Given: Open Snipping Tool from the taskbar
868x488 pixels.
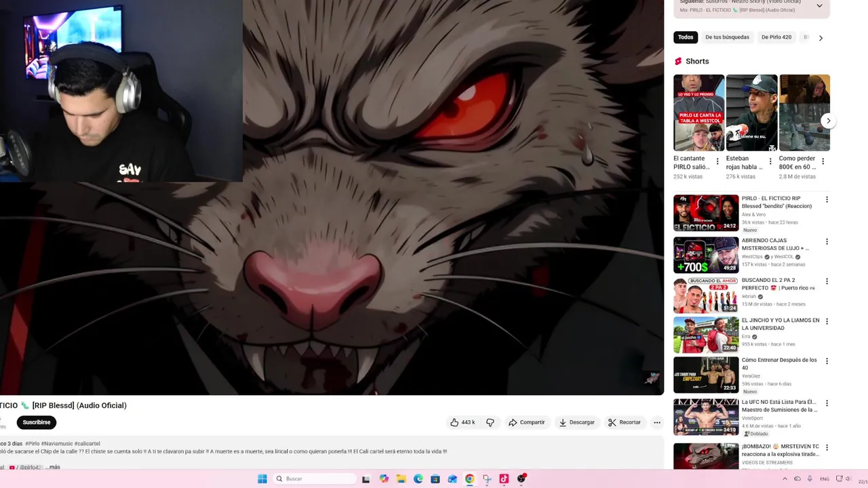Looking at the screenshot, I should tap(487, 479).
